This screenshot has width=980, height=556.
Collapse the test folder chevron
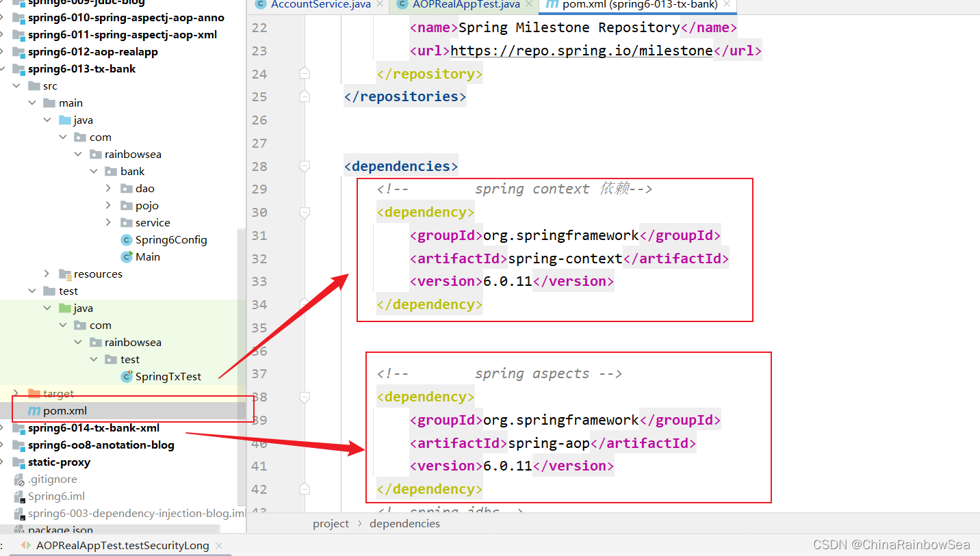click(32, 291)
